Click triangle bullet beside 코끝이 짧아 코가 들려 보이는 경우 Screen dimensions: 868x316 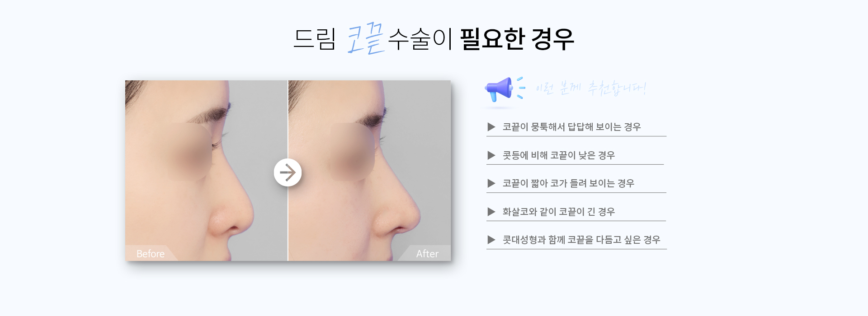[491, 183]
